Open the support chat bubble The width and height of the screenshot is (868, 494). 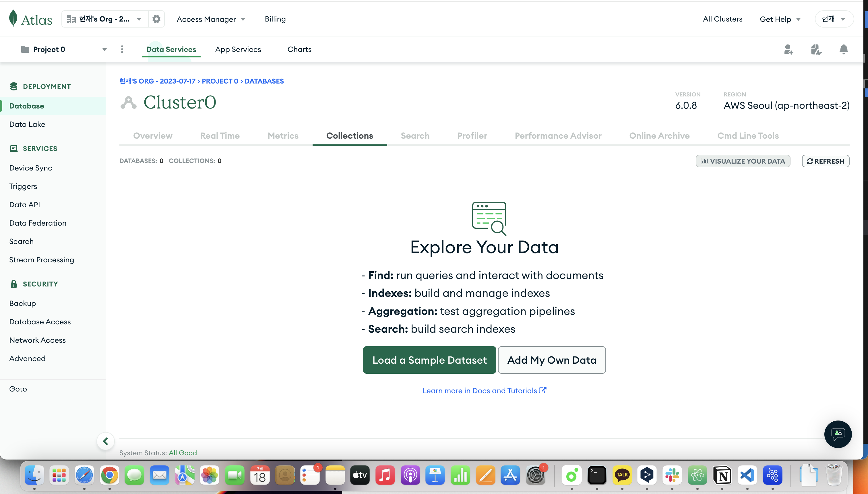pyautogui.click(x=838, y=434)
